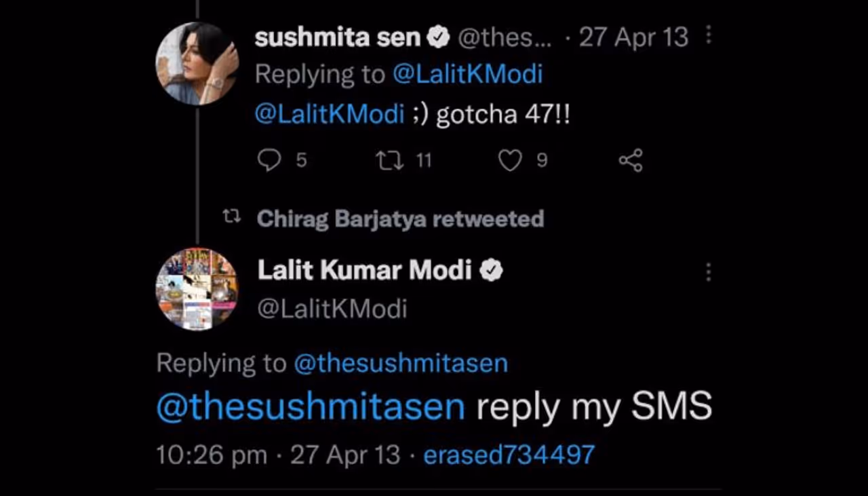Click the @LalitKModi mention before "gotcha 47!!"
The image size is (868, 496).
(x=330, y=114)
